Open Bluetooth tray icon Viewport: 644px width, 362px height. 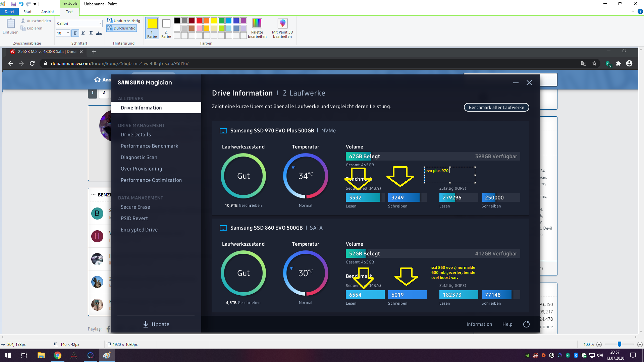click(x=576, y=355)
